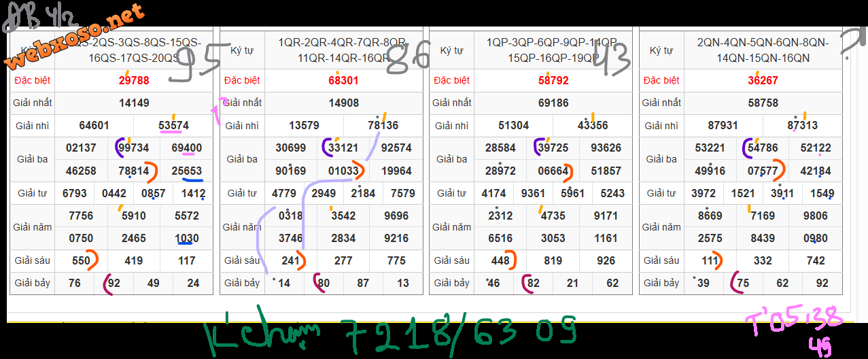Click the handwritten gray number 43
Image resolution: width=868 pixels, height=359 pixels.
[610, 56]
